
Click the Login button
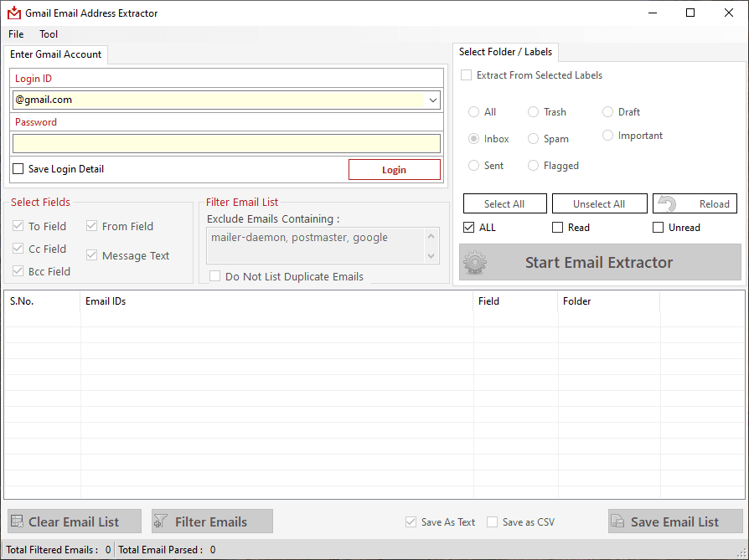click(x=394, y=169)
